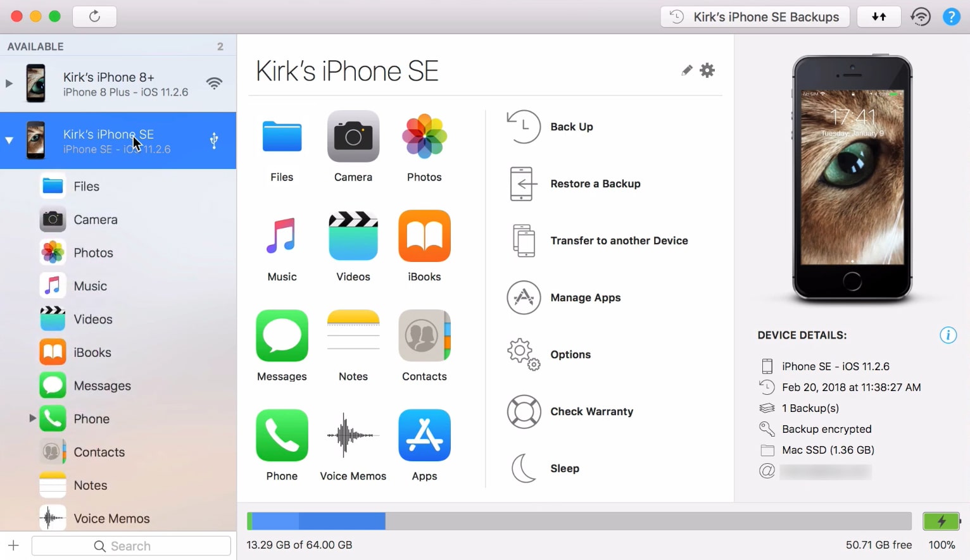Open the Files icon in the main grid
This screenshot has height=560, width=970.
click(x=282, y=137)
